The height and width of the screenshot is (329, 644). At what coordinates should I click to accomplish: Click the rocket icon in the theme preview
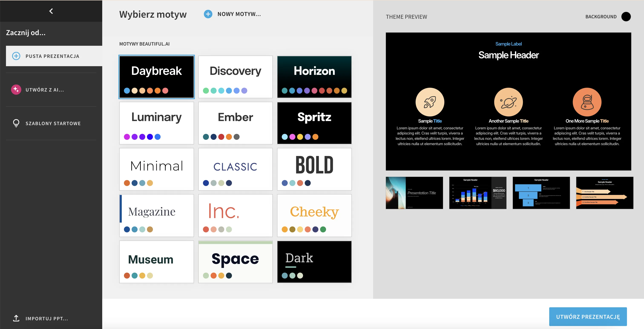pyautogui.click(x=430, y=102)
